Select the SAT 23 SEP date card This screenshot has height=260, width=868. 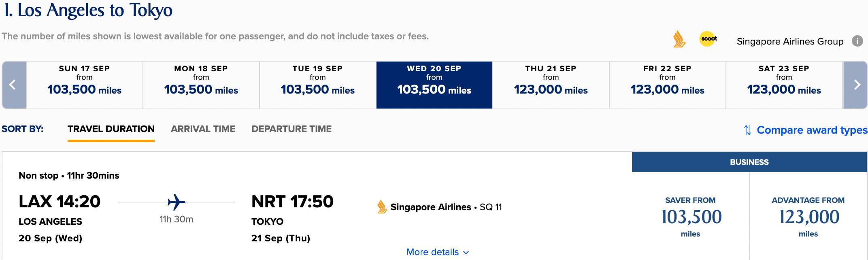tap(784, 84)
